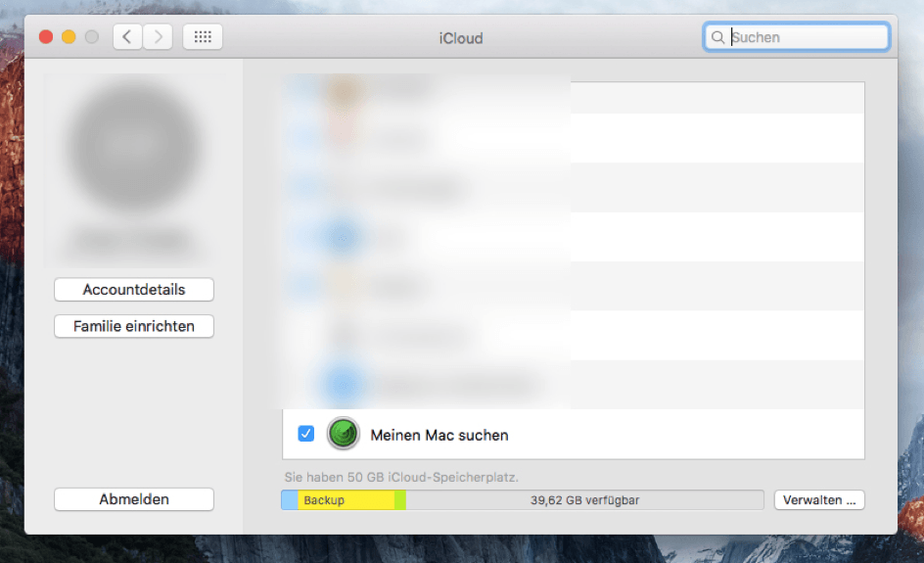This screenshot has width=924, height=563.
Task: Click the yellow Backup storage segment
Action: click(346, 500)
